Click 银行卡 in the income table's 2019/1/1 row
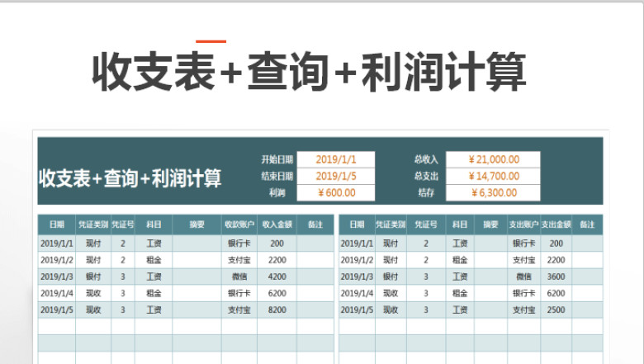This screenshot has width=644, height=364. coord(239,243)
